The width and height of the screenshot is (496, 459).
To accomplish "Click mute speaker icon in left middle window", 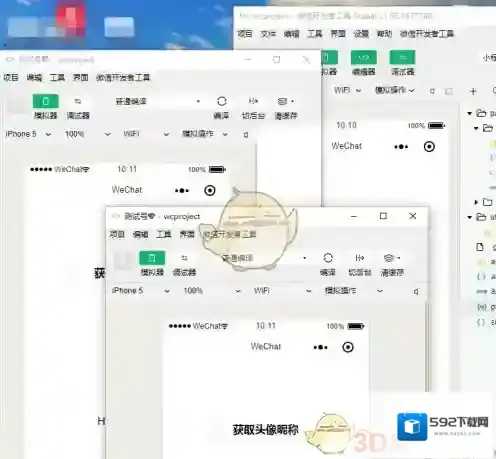I will (246, 135).
